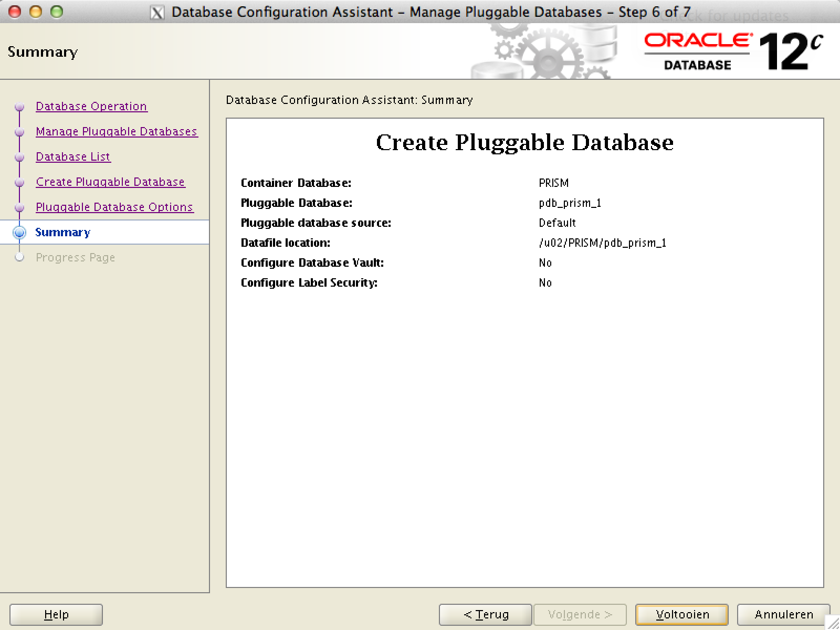Click the Summary step bullet icon
Image resolution: width=840 pixels, height=630 pixels.
click(x=19, y=232)
